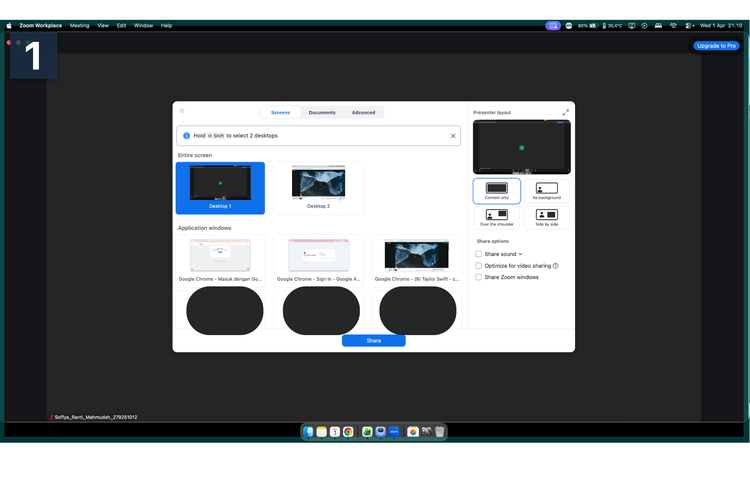Select Google Chrome - Masuk dengan Go... window
This screenshot has height=500, width=750.
click(220, 260)
